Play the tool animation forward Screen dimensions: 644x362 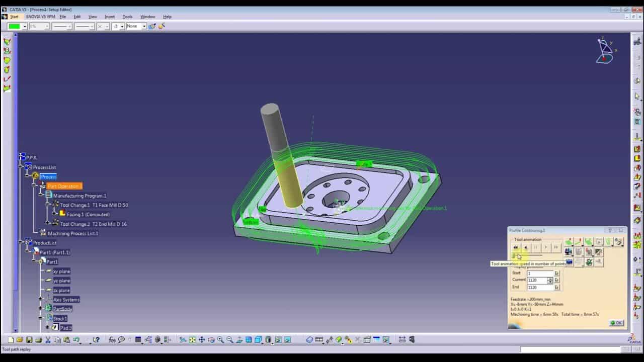tap(546, 247)
